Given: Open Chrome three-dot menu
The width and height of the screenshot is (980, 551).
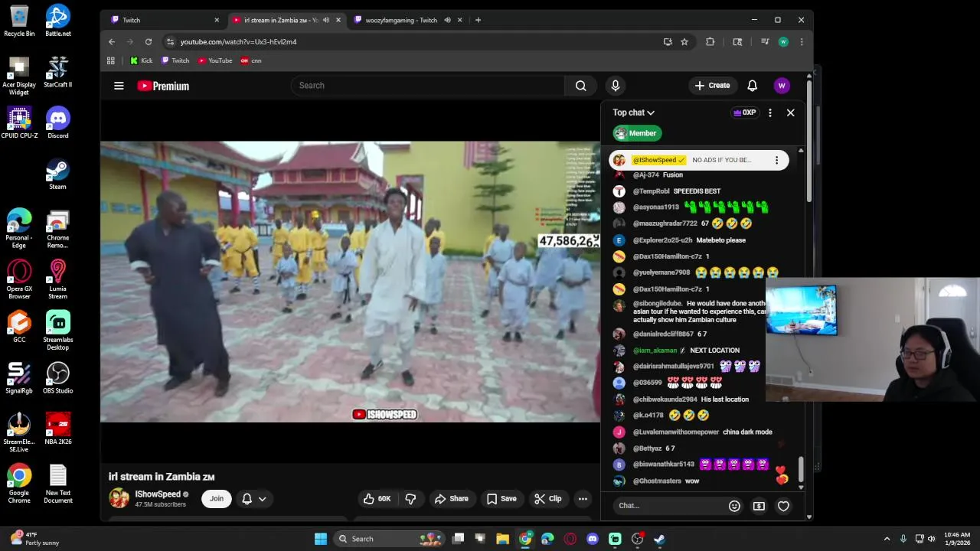Looking at the screenshot, I should [802, 41].
